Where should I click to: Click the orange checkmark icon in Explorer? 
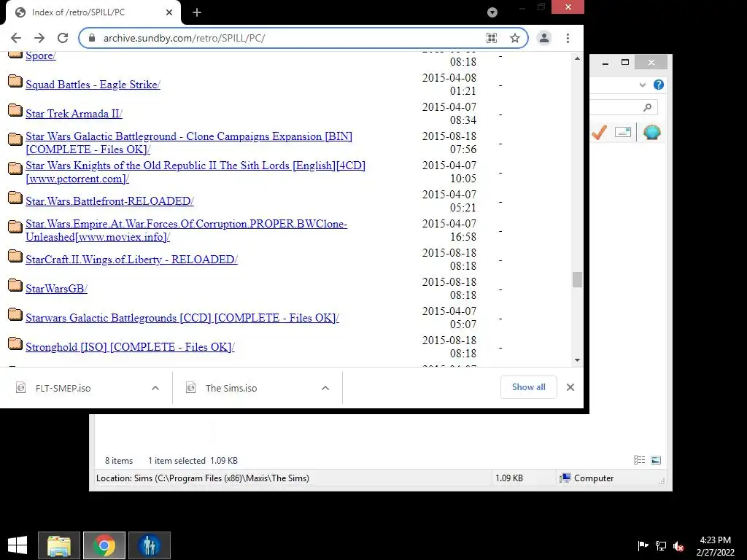click(x=599, y=132)
